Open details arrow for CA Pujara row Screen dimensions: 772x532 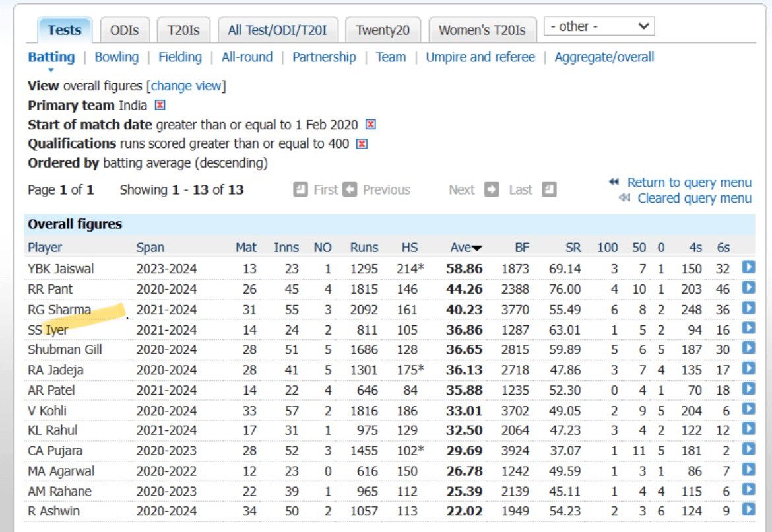pyautogui.click(x=748, y=449)
